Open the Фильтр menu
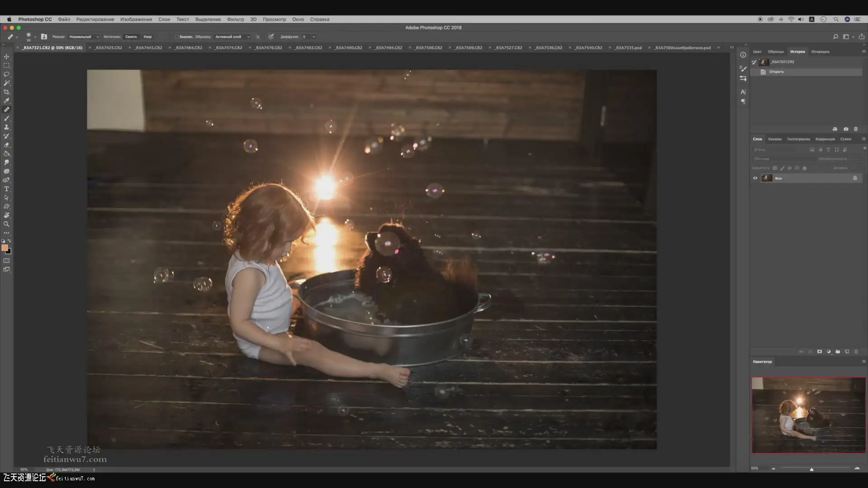868x488 pixels. point(235,19)
